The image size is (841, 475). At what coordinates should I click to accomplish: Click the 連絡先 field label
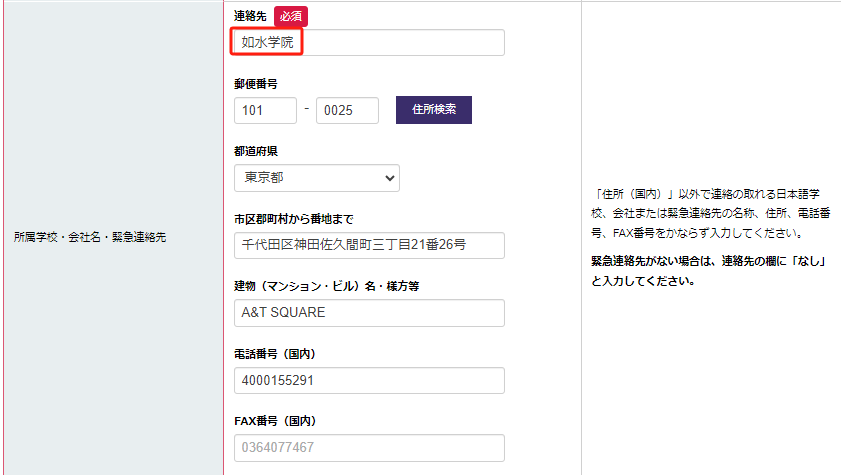(x=250, y=16)
